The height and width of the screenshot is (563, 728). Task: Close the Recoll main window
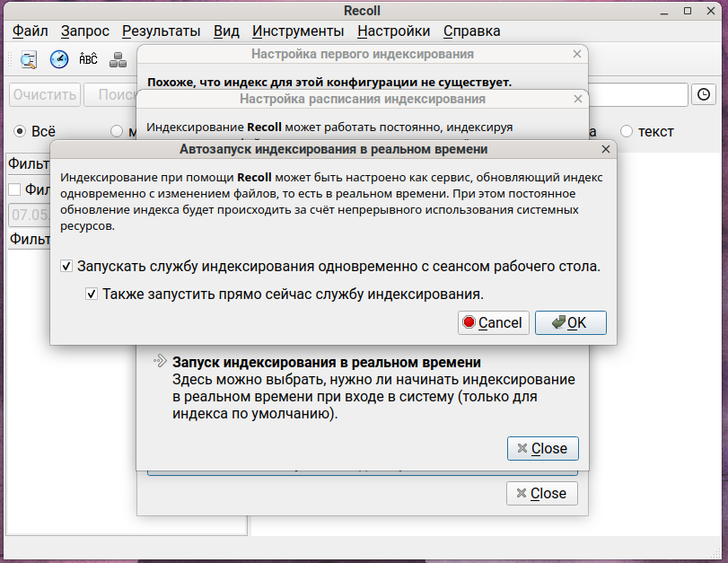pos(711,11)
